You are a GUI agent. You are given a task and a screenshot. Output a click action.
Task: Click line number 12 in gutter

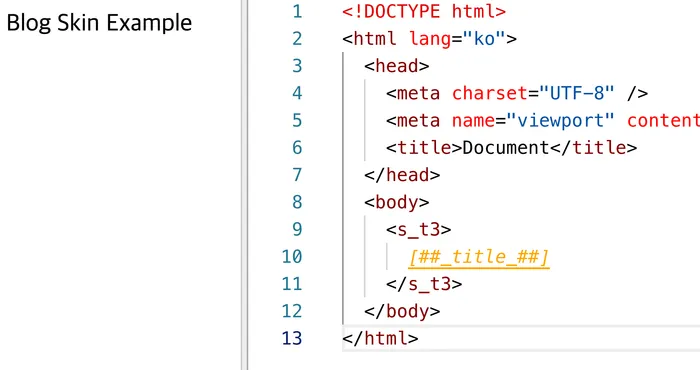(292, 311)
